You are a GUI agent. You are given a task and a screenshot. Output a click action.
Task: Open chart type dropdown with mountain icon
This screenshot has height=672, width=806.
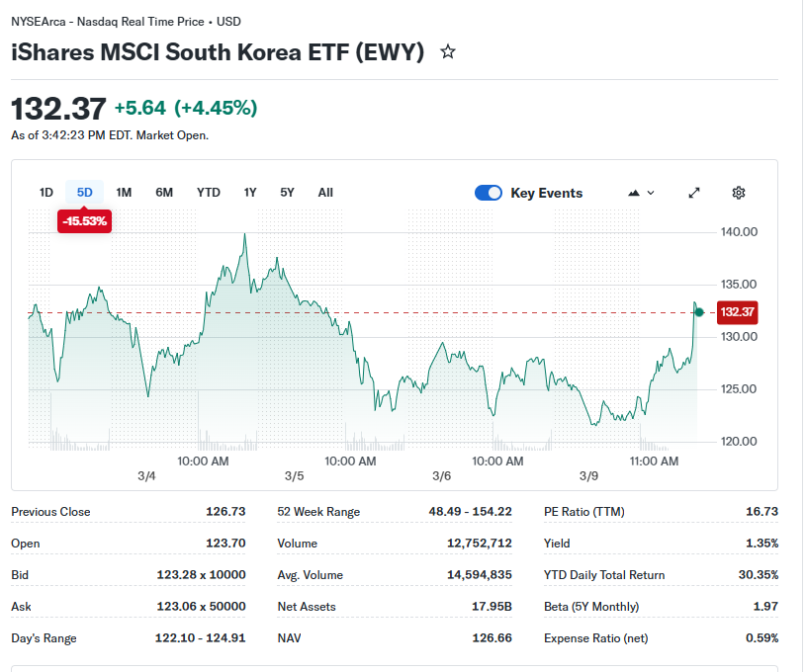pos(641,193)
